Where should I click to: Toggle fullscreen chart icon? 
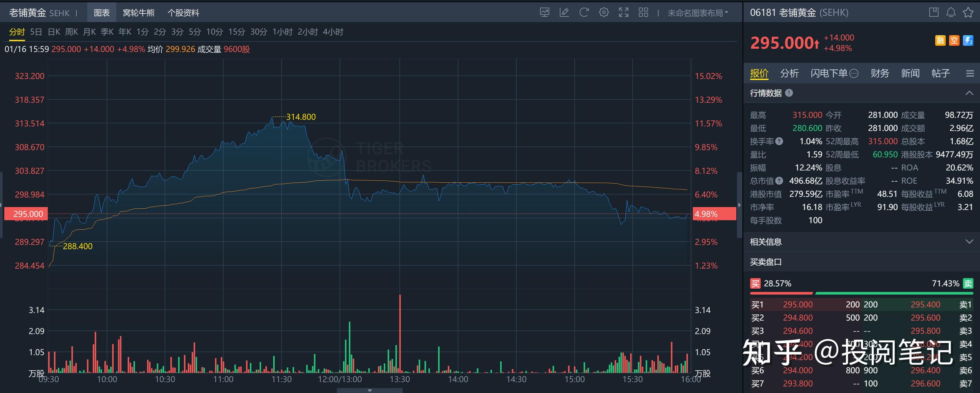point(624,13)
